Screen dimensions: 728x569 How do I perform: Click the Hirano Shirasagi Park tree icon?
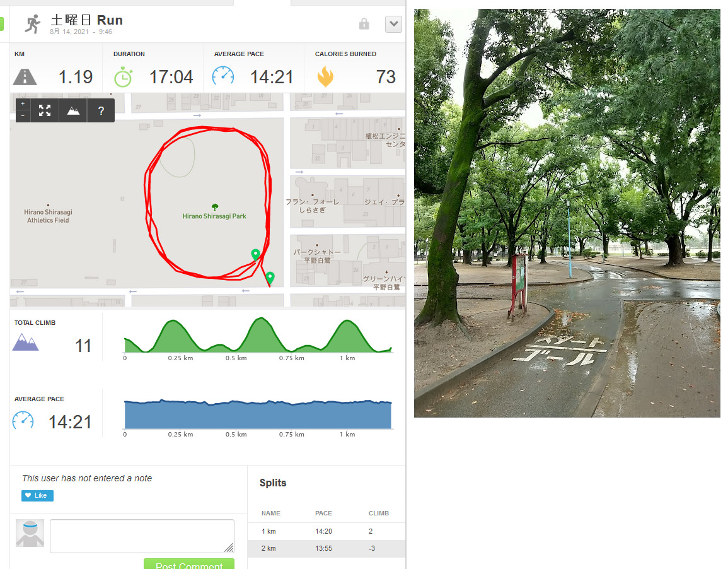214,207
